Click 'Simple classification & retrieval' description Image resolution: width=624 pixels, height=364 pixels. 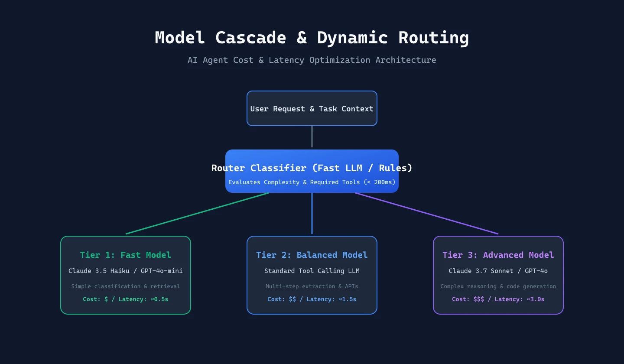click(126, 286)
